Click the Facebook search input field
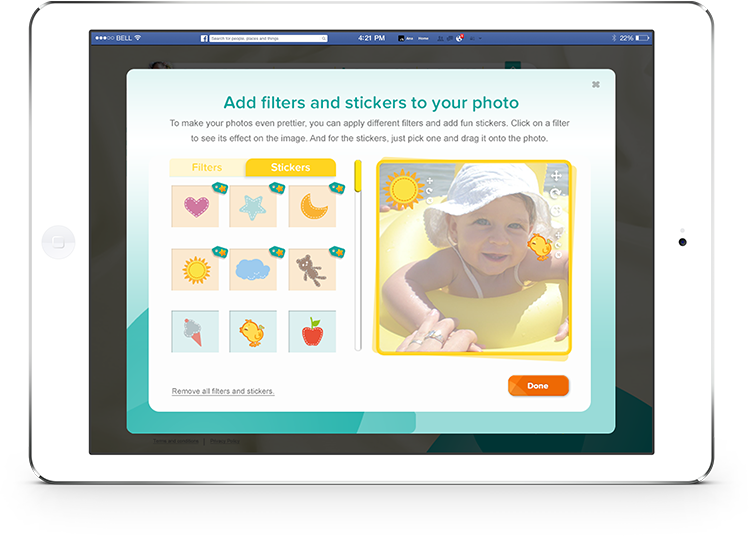 [268, 38]
